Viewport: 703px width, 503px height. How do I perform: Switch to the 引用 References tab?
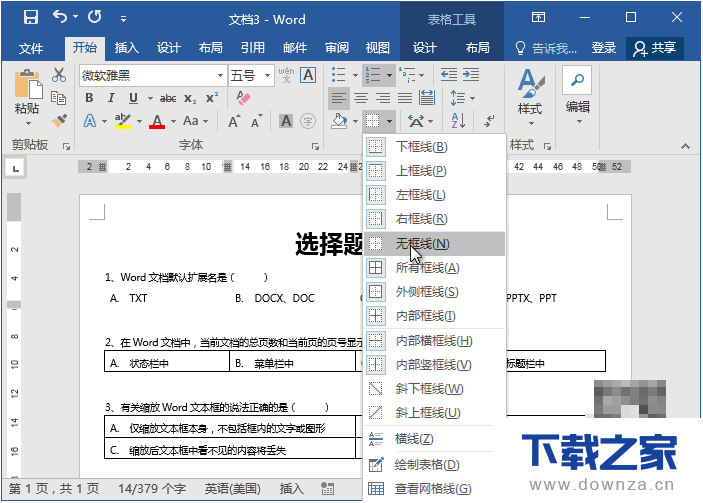coord(253,48)
